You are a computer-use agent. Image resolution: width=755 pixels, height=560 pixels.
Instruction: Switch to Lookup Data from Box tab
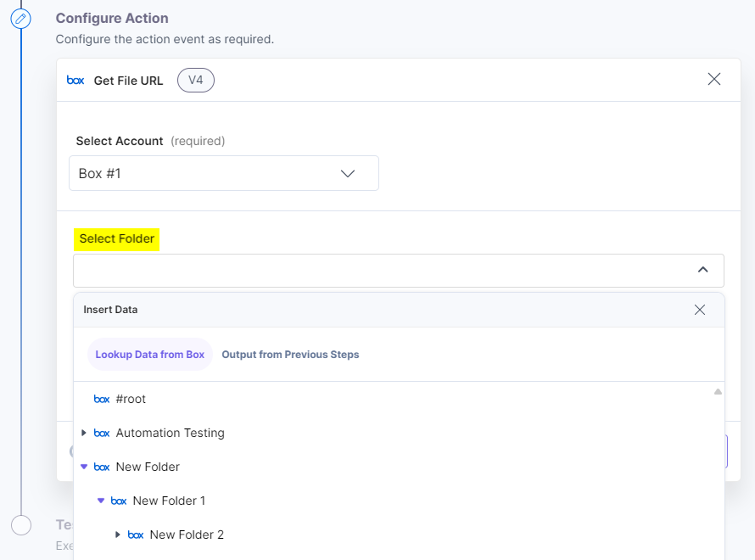(x=150, y=354)
